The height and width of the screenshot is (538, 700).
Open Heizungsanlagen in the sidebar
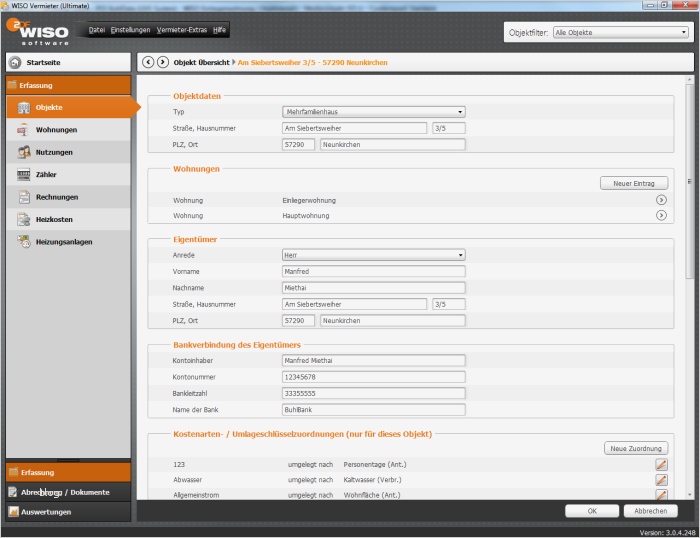coord(62,241)
